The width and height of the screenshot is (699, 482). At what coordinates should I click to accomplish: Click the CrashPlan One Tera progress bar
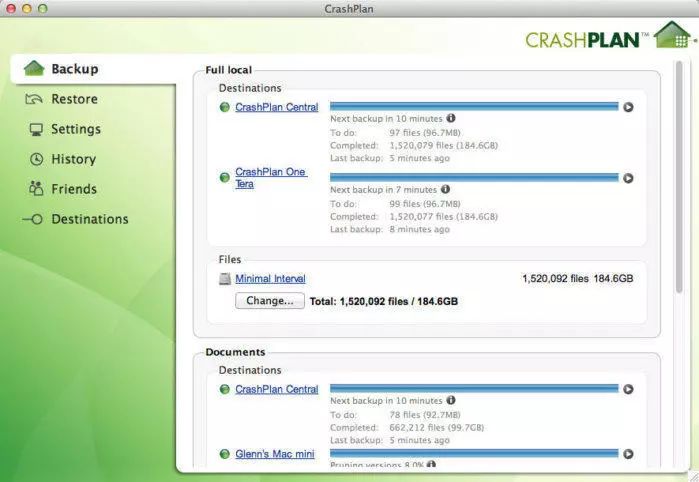point(474,177)
